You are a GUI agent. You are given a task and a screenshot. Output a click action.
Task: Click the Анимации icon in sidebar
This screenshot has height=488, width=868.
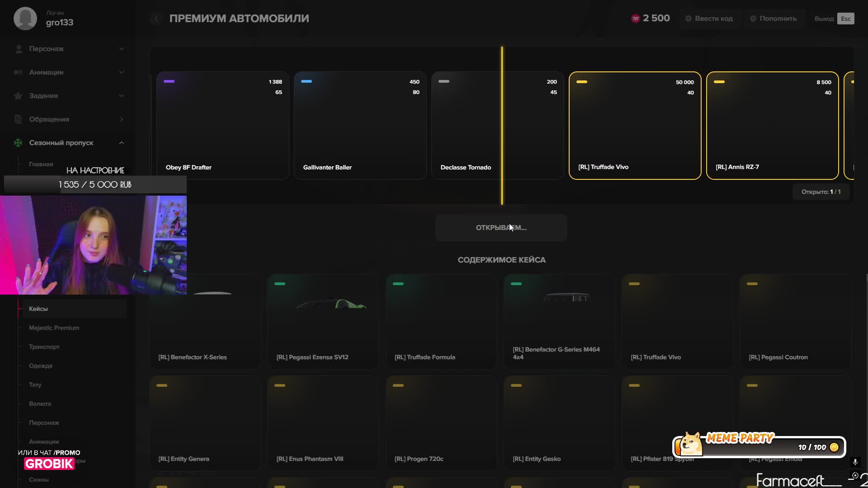[x=18, y=72]
